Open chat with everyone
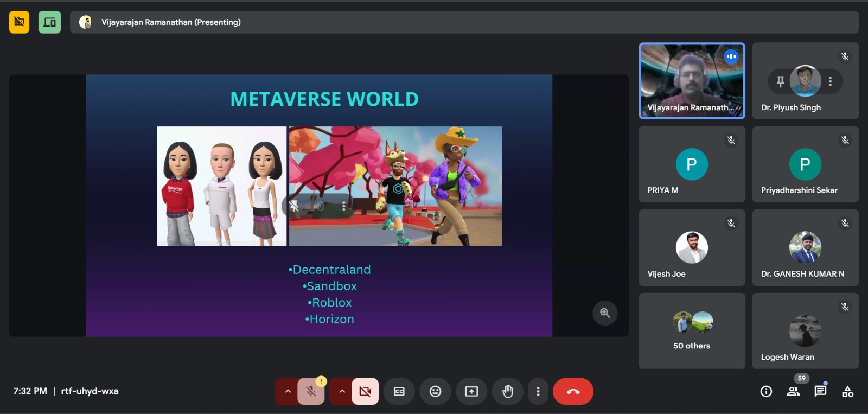 (820, 391)
